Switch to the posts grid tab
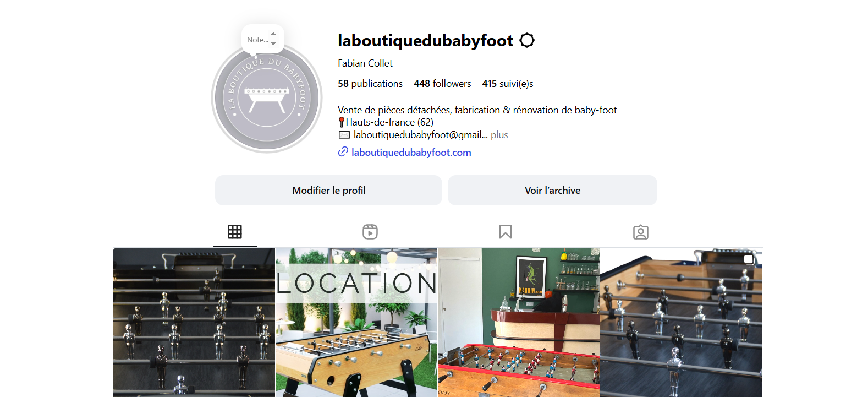 pos(235,232)
